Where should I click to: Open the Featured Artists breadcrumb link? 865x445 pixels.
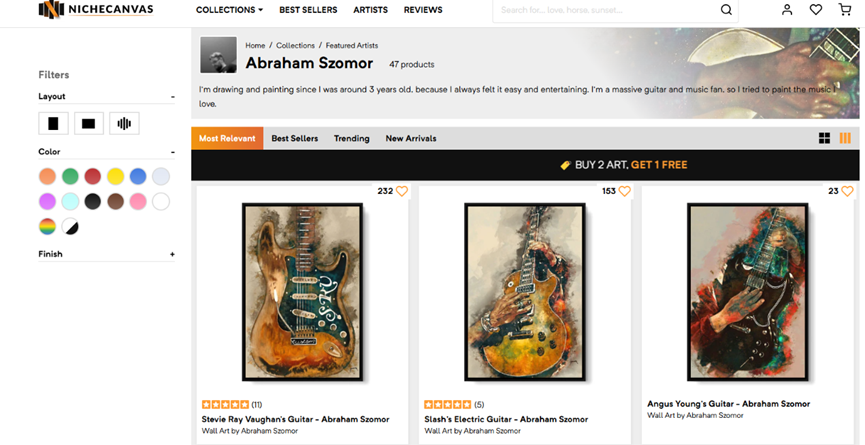pyautogui.click(x=352, y=46)
